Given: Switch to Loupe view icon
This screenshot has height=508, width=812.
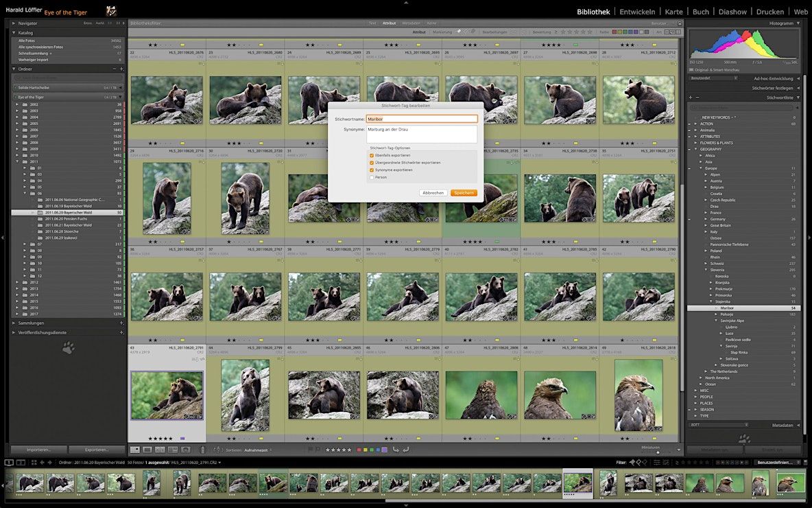Looking at the screenshot, I should 147,450.
